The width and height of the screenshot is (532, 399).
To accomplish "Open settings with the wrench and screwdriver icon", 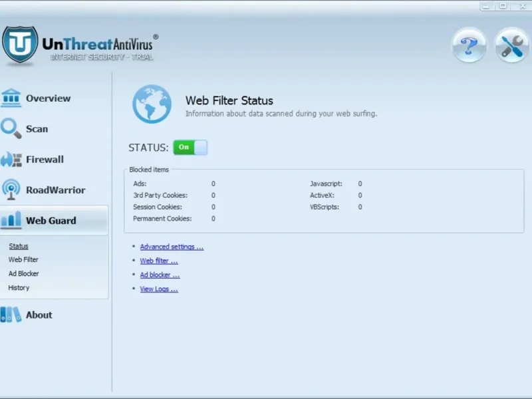I will click(x=512, y=45).
